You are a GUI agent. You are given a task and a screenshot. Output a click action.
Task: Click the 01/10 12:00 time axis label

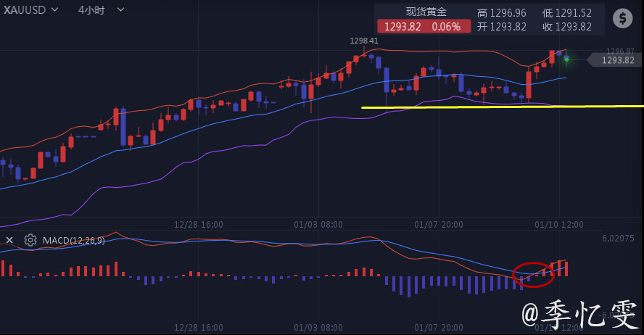click(x=558, y=225)
